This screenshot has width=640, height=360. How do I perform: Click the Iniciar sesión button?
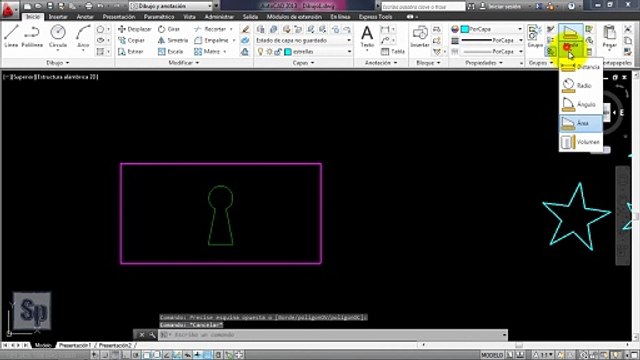pyautogui.click(x=501, y=6)
